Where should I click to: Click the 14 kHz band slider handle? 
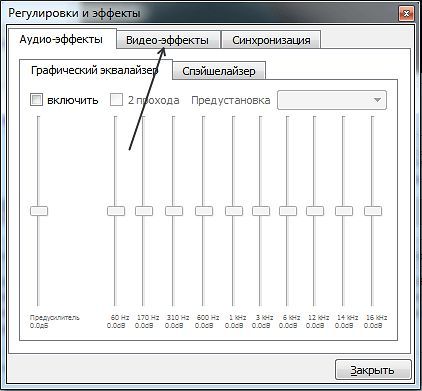pyautogui.click(x=344, y=211)
